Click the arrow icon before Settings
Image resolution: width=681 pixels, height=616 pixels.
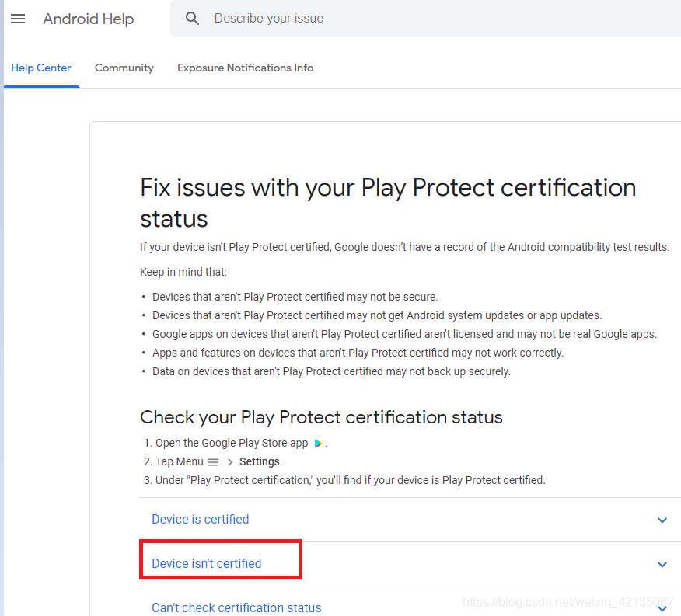pyautogui.click(x=230, y=462)
